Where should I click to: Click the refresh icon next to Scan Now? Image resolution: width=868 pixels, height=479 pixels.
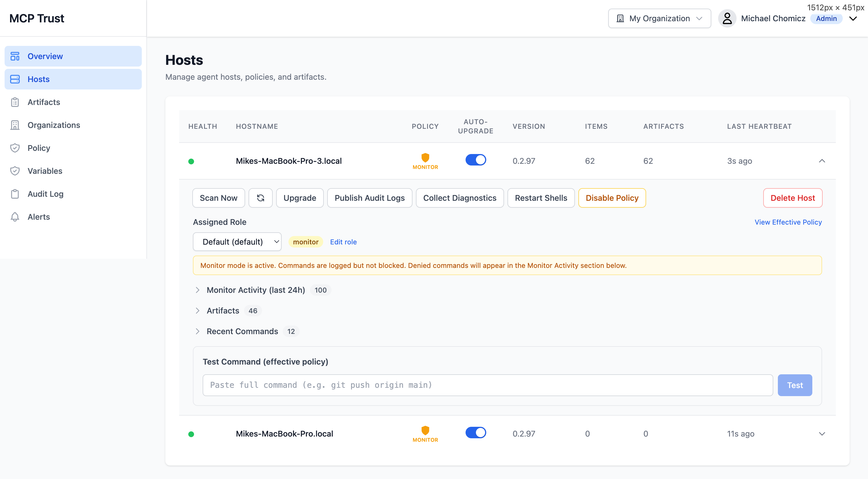(x=260, y=198)
